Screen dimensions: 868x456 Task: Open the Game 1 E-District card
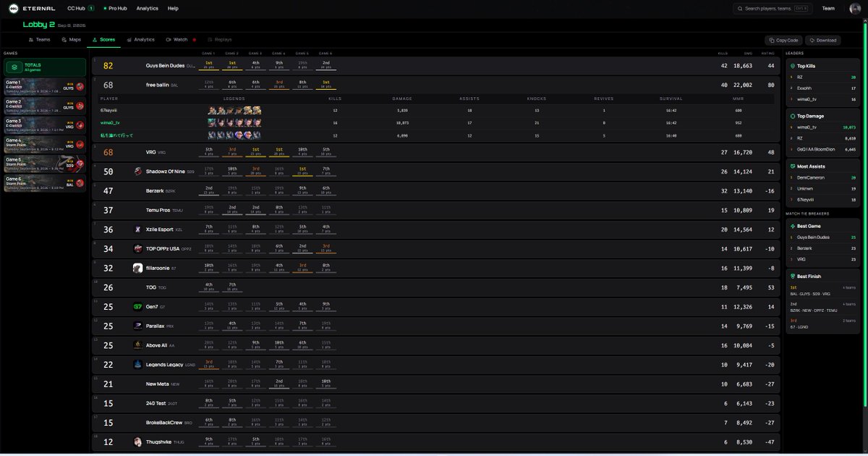coord(45,86)
